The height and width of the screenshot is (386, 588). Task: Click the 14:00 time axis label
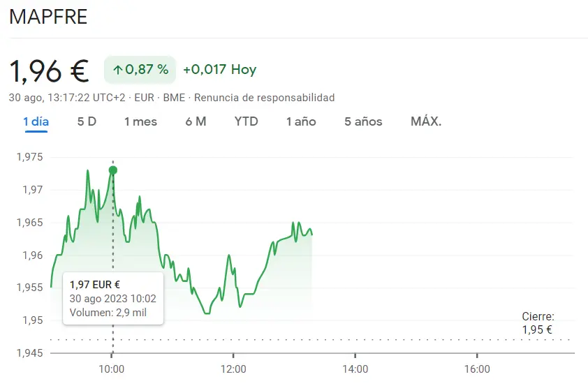pyautogui.click(x=355, y=369)
